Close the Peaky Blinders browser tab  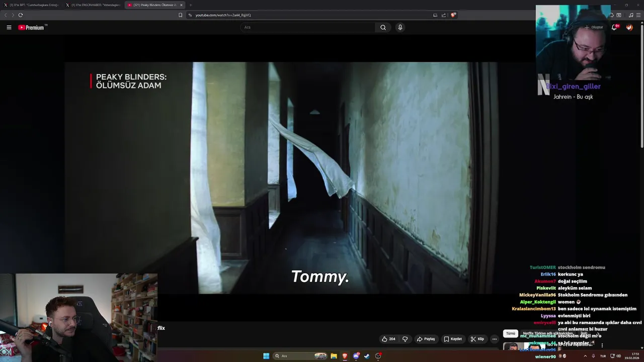click(x=181, y=5)
